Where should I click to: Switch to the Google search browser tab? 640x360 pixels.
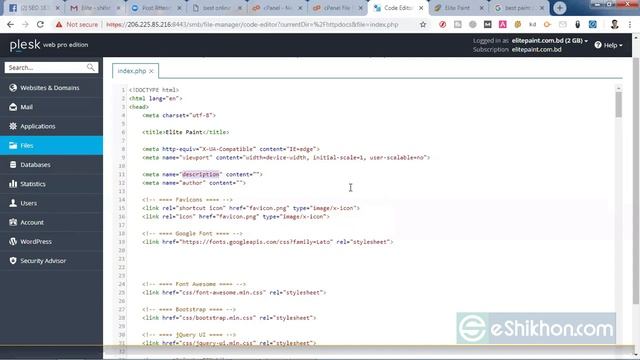click(x=519, y=8)
